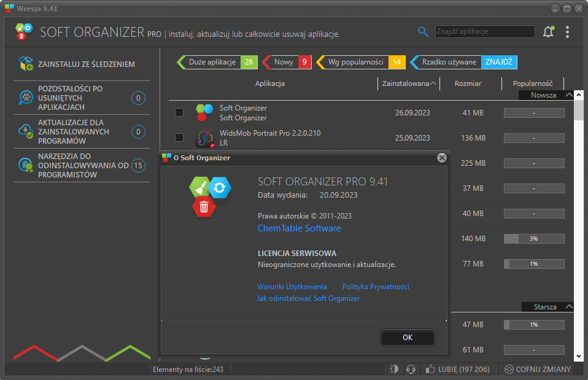This screenshot has height=380, width=588.
Task: Open the Polityka Prywatności link
Action: [376, 287]
